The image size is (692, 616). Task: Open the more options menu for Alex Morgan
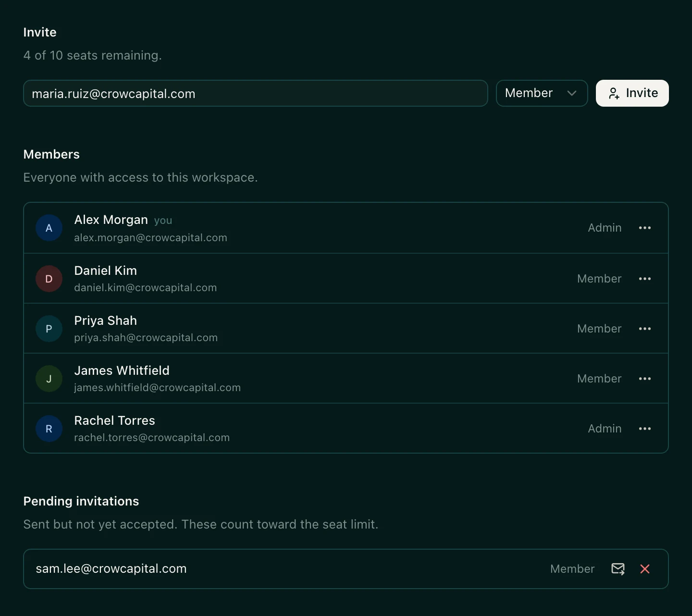(x=645, y=228)
